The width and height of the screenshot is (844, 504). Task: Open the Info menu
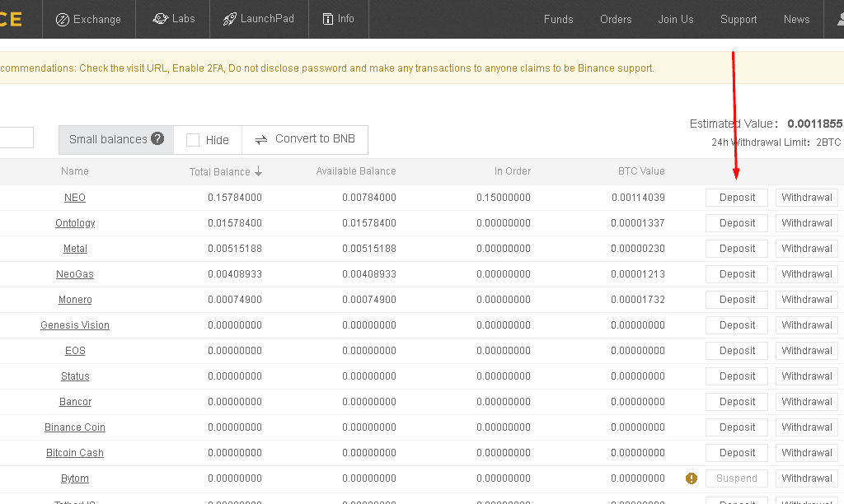click(339, 19)
